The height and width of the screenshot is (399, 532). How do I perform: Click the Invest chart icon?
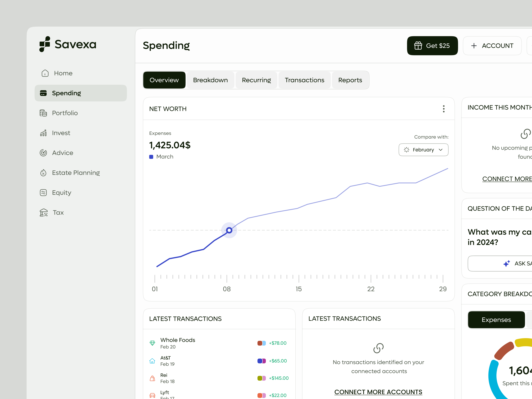[44, 133]
